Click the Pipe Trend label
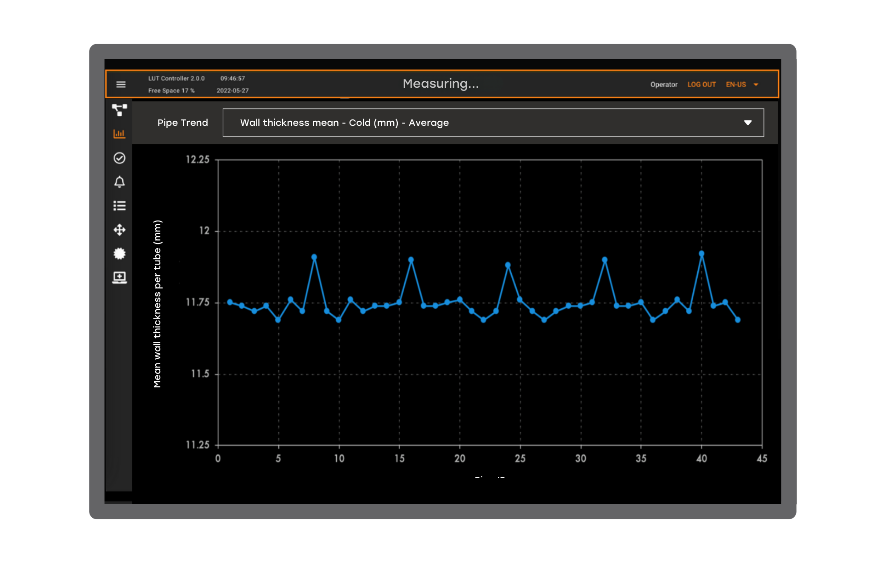The height and width of the screenshot is (588, 882). [182, 123]
